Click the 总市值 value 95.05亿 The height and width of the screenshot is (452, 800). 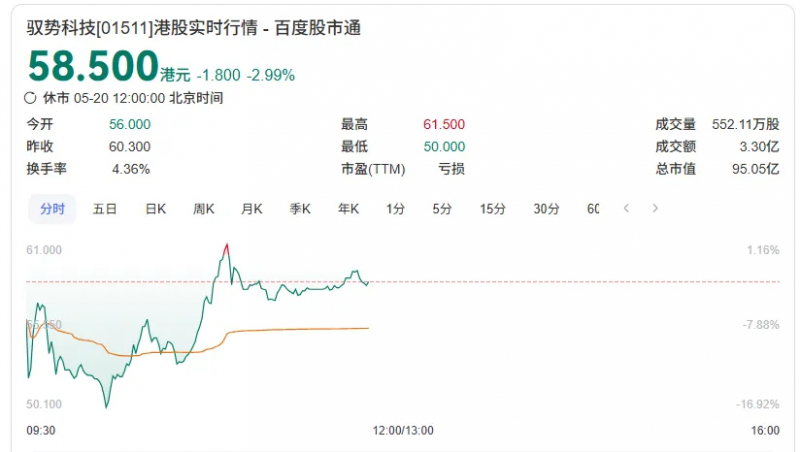[x=756, y=169]
